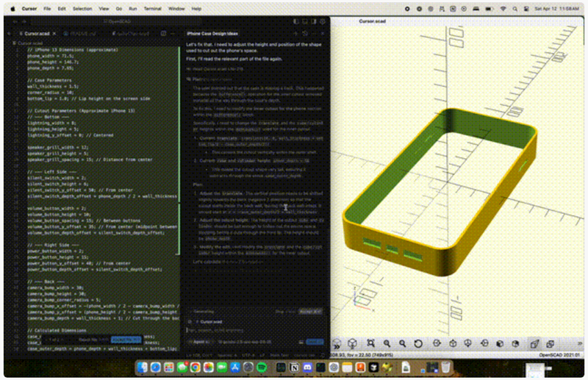
Task: Click the Reject file button
Action: [x=93, y=340]
